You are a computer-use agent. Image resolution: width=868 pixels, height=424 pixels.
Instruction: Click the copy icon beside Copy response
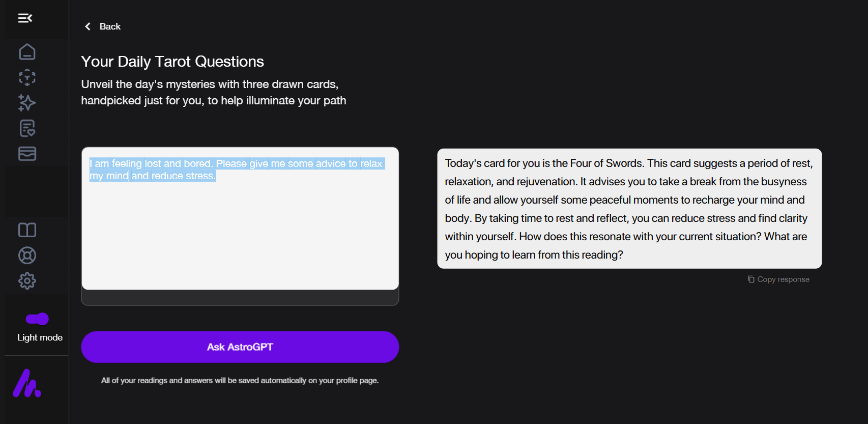pyautogui.click(x=751, y=279)
